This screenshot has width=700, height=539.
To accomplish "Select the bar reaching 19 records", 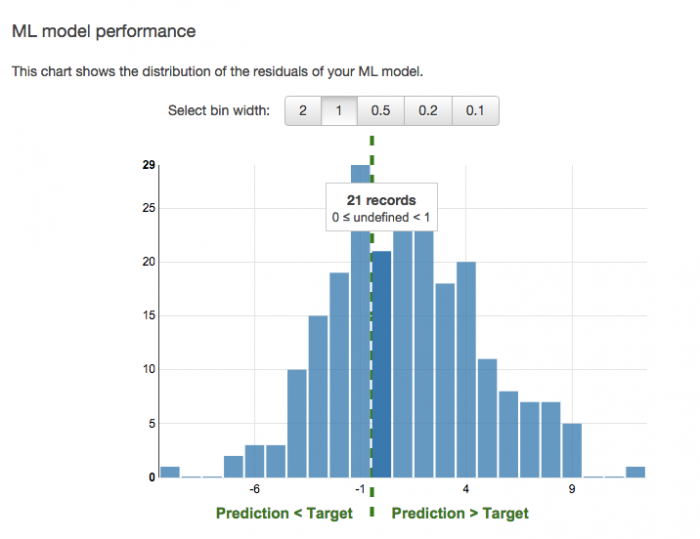I will point(339,375).
